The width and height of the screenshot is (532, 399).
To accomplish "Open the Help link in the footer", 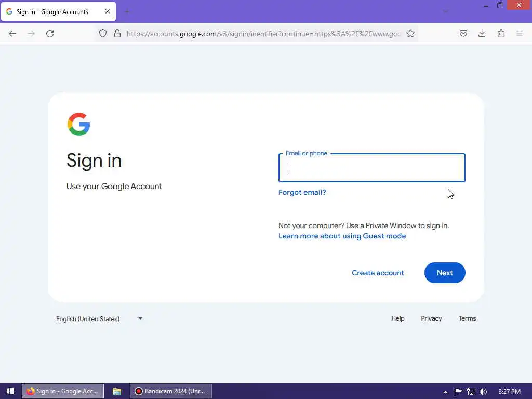I will click(397, 318).
